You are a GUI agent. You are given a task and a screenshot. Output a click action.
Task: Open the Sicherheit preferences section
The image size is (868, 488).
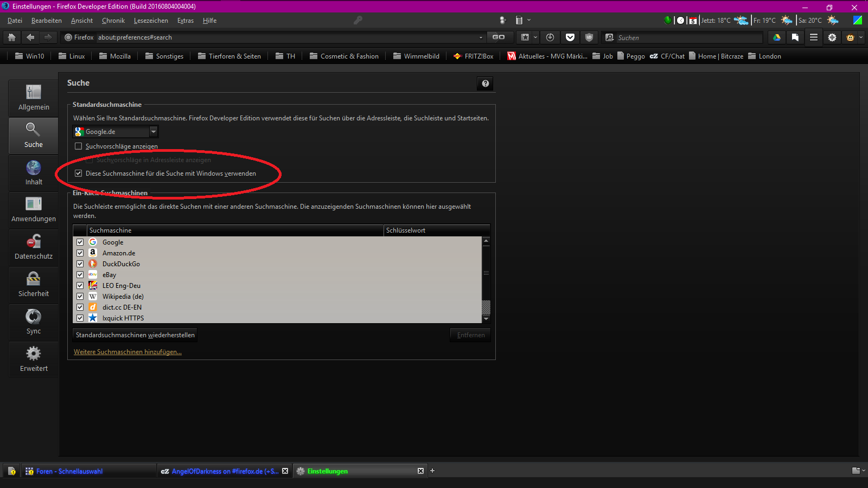click(x=34, y=285)
